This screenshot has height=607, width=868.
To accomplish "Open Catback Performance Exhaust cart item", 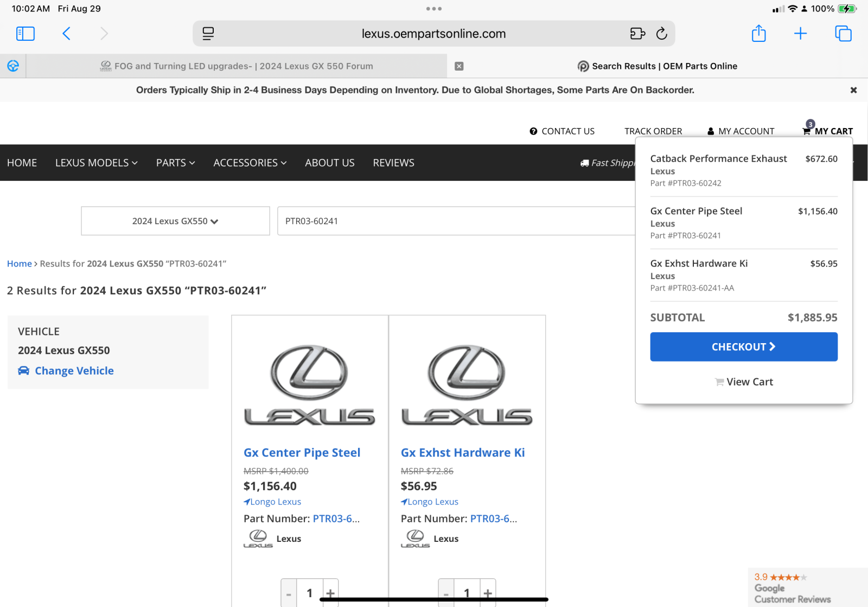I will pyautogui.click(x=718, y=159).
